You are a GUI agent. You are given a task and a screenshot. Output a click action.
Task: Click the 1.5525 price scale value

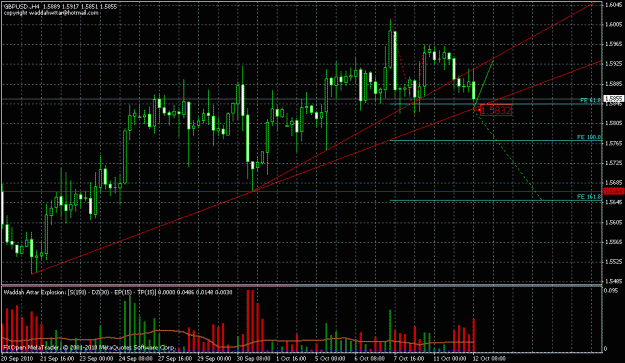pos(613,262)
